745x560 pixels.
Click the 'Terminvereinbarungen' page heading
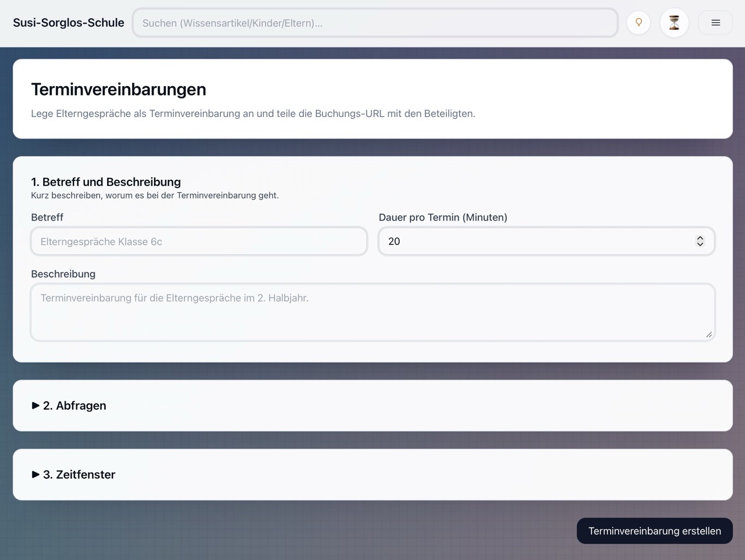[x=119, y=89]
